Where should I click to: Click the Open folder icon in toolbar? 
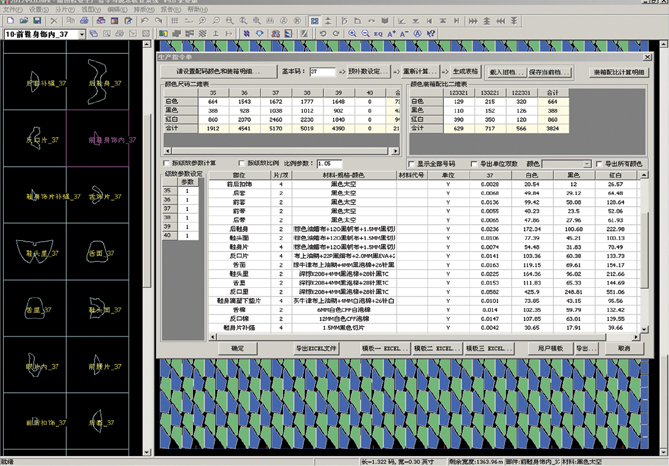(x=24, y=20)
